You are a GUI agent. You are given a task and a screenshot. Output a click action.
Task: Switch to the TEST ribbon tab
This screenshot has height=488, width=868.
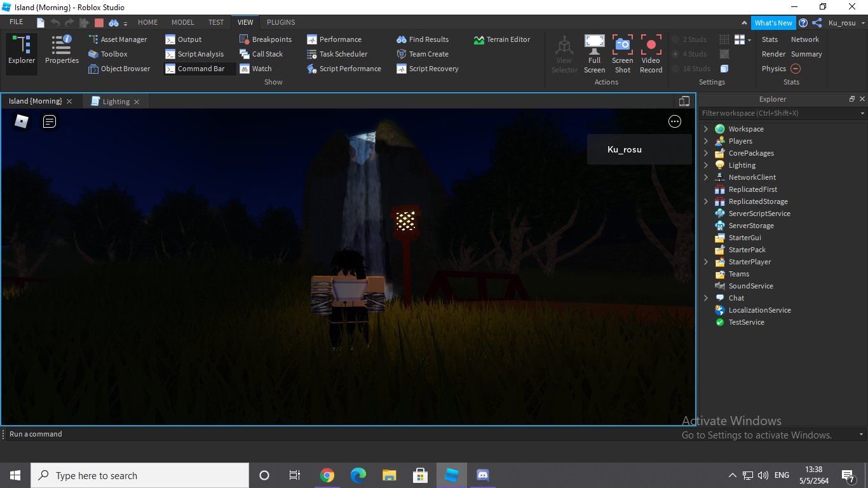pos(216,22)
